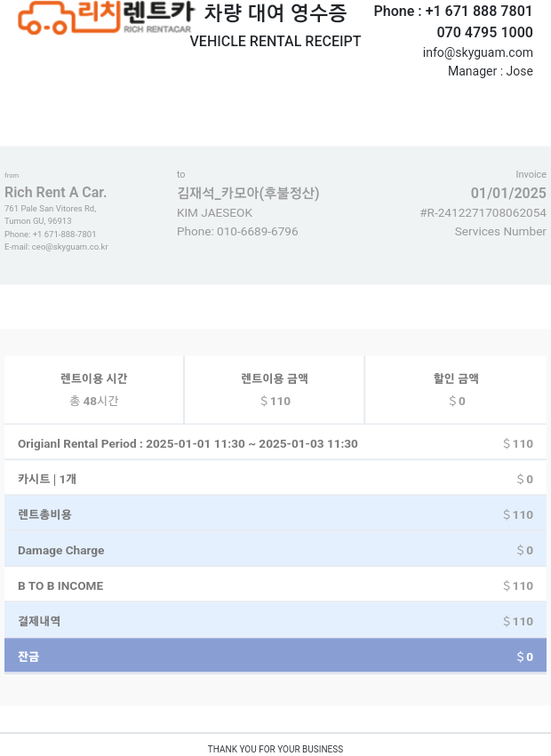Click the Rich Rentacar logo
The width and height of the screenshot is (551, 756).
tap(105, 17)
